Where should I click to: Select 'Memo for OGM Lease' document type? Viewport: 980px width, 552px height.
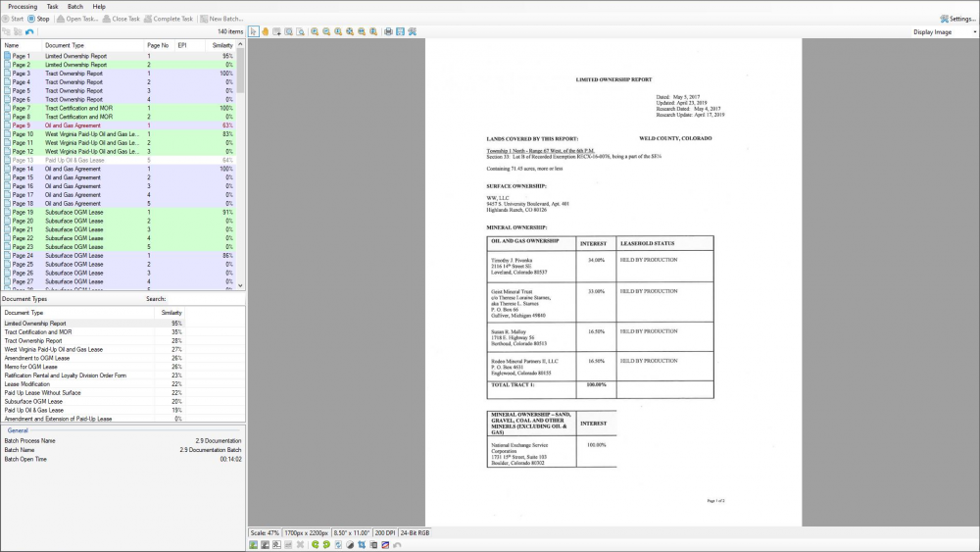93,367
